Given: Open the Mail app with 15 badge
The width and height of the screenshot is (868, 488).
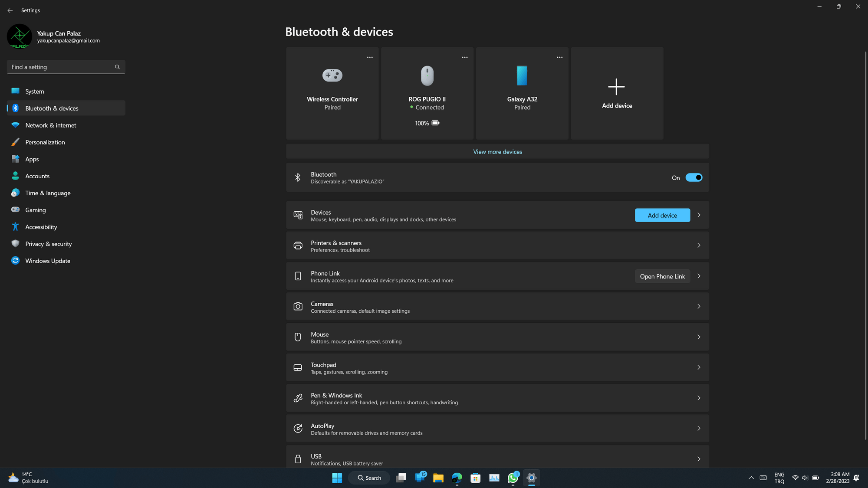Looking at the screenshot, I should [x=420, y=478].
